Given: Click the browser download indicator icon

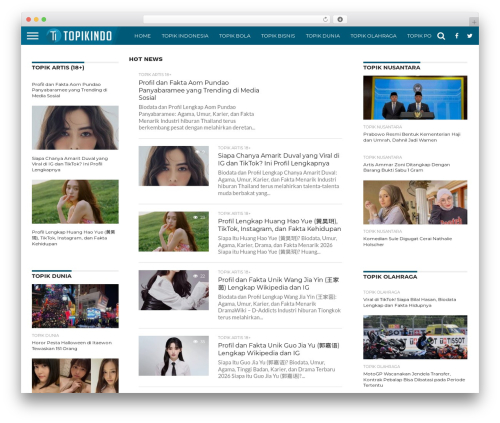Looking at the screenshot, I should pyautogui.click(x=340, y=20).
